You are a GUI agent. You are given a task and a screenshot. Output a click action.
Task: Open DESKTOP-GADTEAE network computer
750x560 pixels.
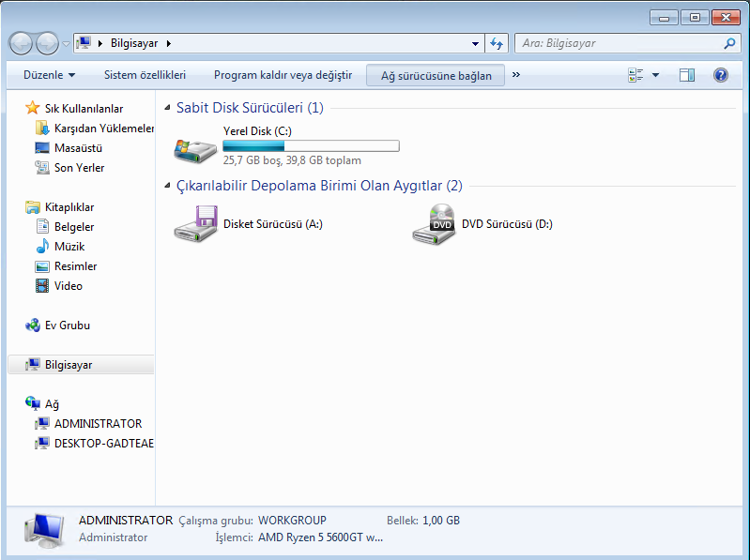click(x=103, y=444)
